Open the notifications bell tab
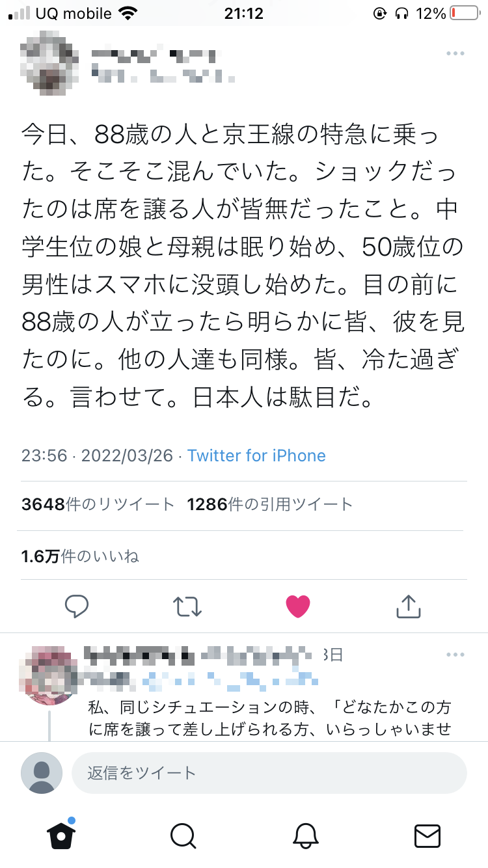488x868 pixels. 305,835
